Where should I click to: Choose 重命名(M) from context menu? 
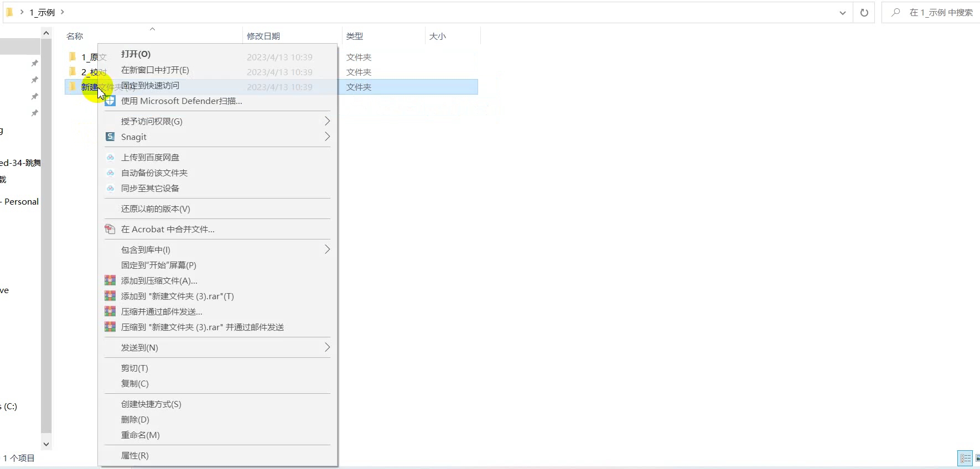[x=217, y=435]
